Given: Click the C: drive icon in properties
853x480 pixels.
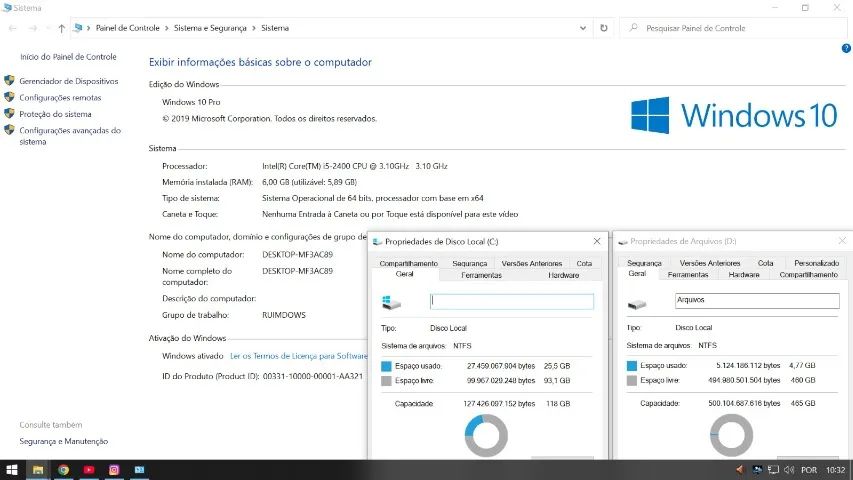Looking at the screenshot, I should (x=391, y=302).
